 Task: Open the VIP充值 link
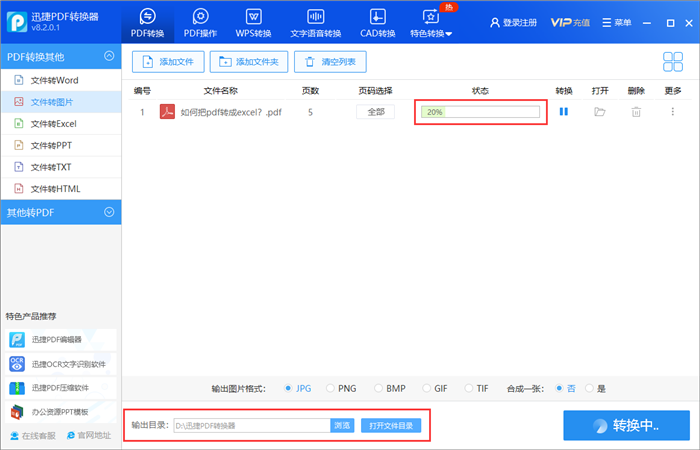(x=570, y=23)
